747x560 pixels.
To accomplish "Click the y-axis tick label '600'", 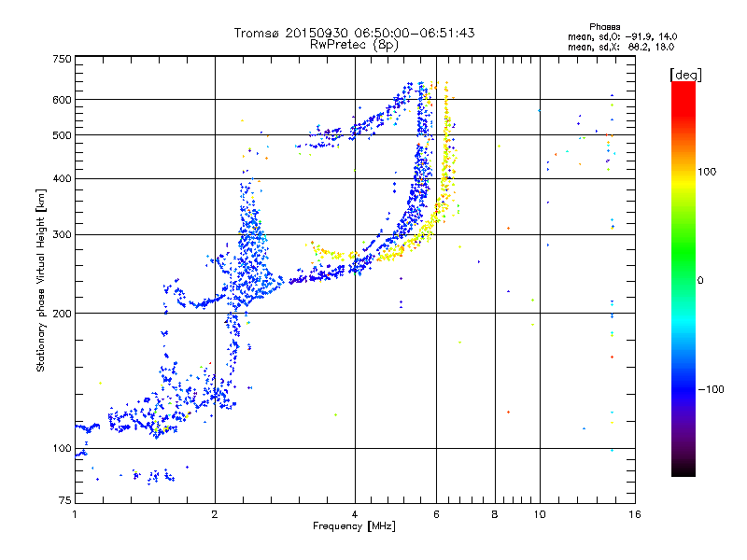I will pyautogui.click(x=62, y=100).
